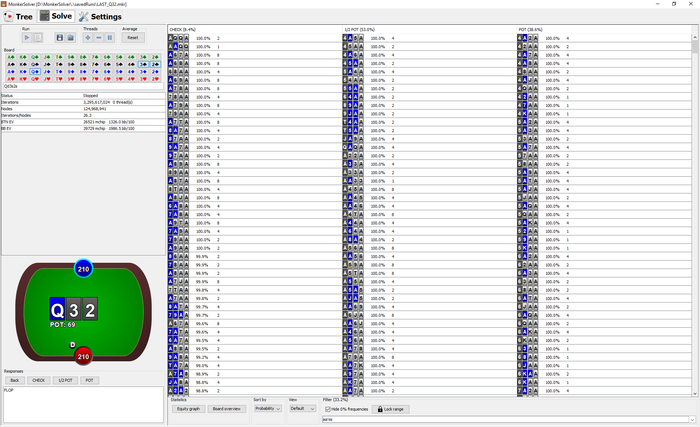The width and height of the screenshot is (700, 427).
Task: Toggle the five of spades board card
Action: [x=119, y=64]
